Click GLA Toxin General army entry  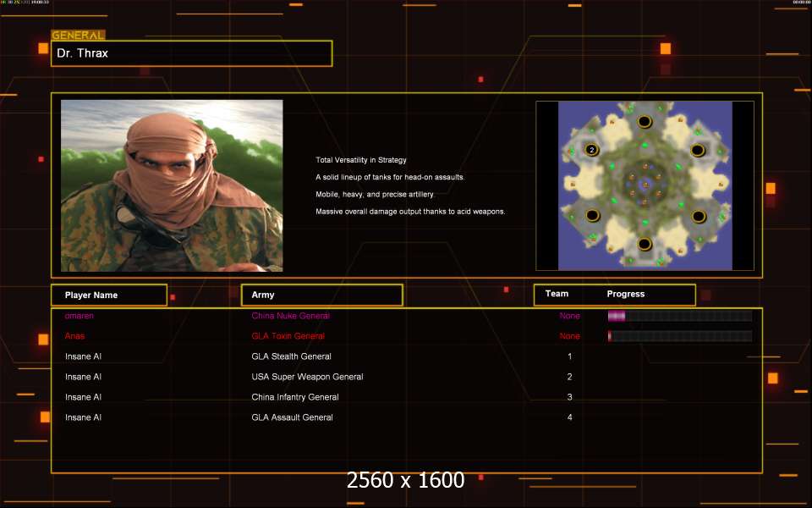click(x=288, y=336)
